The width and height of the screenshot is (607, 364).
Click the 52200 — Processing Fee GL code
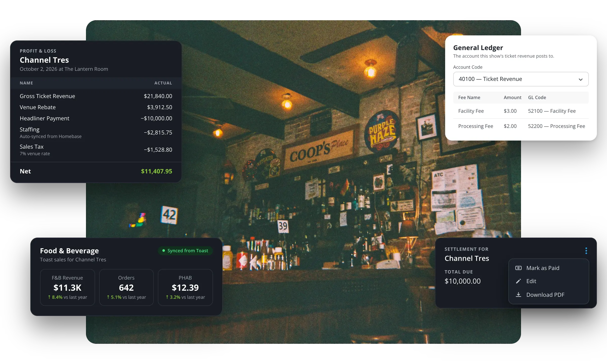coord(556,126)
